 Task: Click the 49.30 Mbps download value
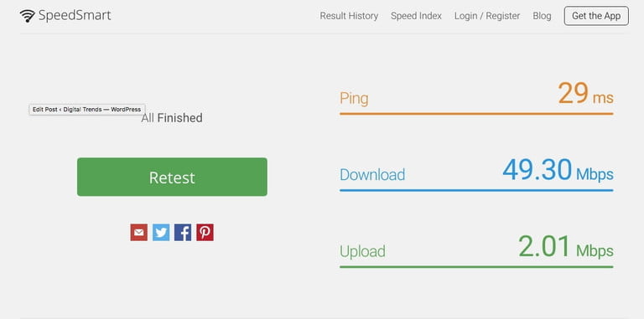tap(558, 170)
